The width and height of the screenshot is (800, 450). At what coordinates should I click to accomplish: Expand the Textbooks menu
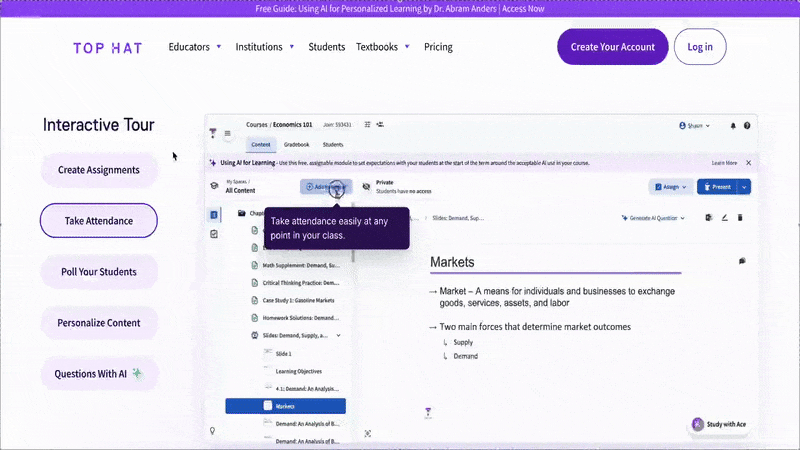coord(383,47)
